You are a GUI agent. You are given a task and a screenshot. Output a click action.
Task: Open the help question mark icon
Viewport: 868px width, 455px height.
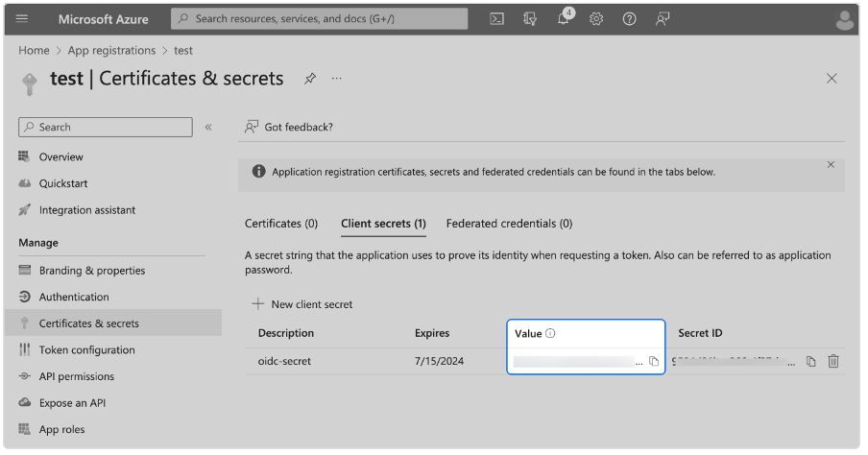tap(629, 19)
